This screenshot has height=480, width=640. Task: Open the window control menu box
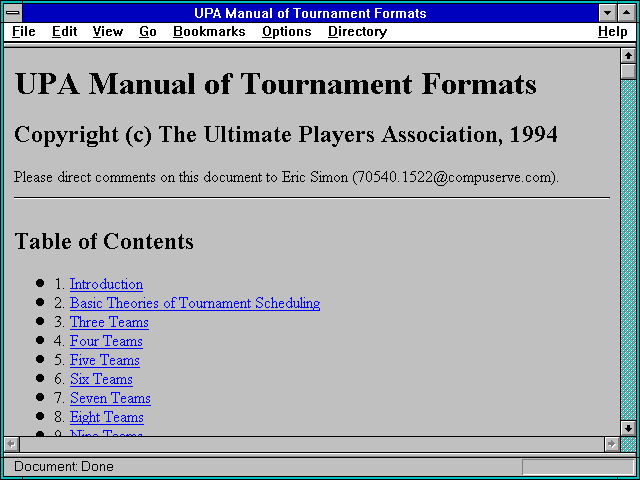(x=13, y=13)
